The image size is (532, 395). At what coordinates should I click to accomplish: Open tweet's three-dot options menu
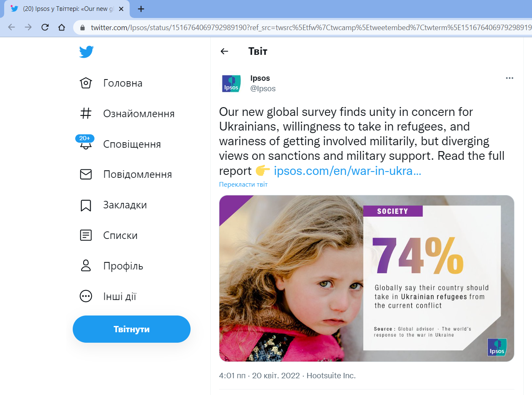tap(509, 78)
